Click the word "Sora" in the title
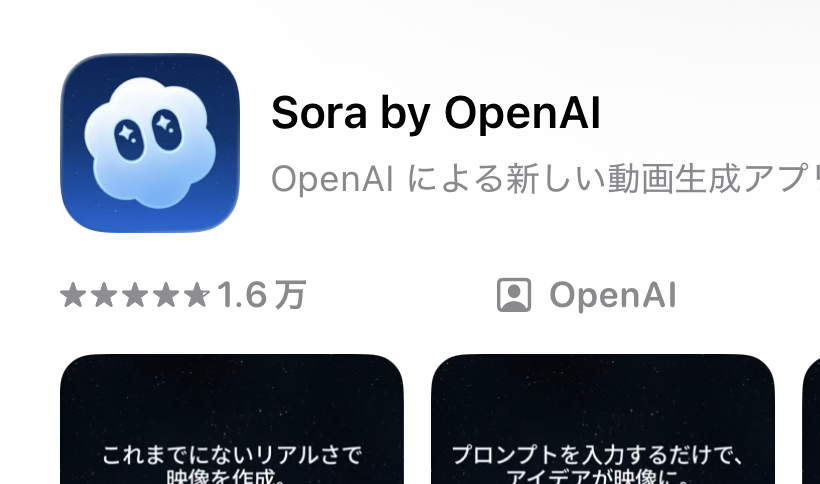This screenshot has width=820, height=484. point(319,113)
